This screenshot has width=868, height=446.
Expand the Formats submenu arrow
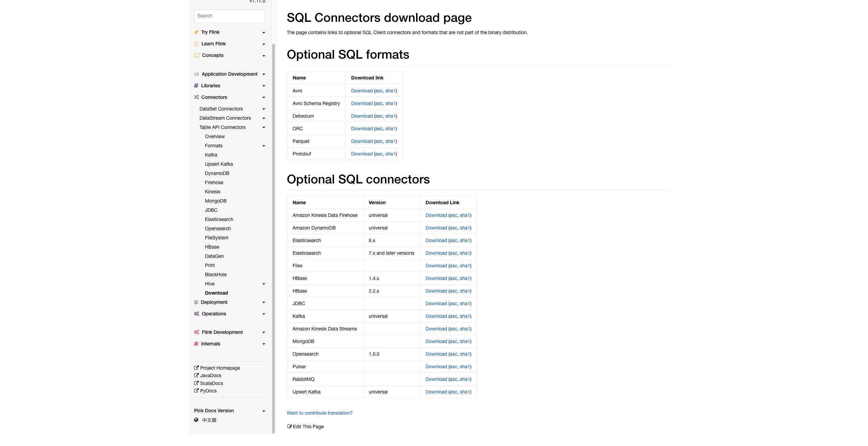click(x=264, y=146)
